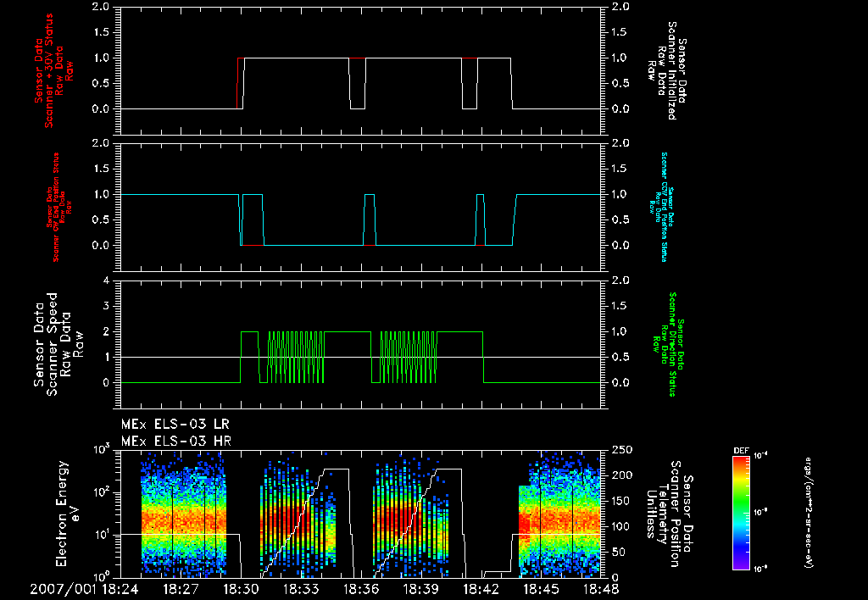This screenshot has width=868, height=600.
Task: Click the green 'Scanner Direction Status' axis title
Action: (672, 344)
